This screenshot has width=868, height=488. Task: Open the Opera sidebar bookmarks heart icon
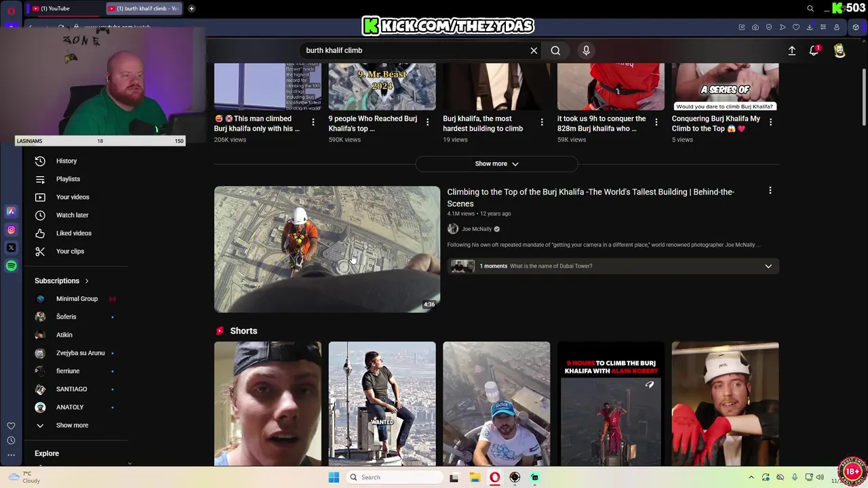coord(11,426)
